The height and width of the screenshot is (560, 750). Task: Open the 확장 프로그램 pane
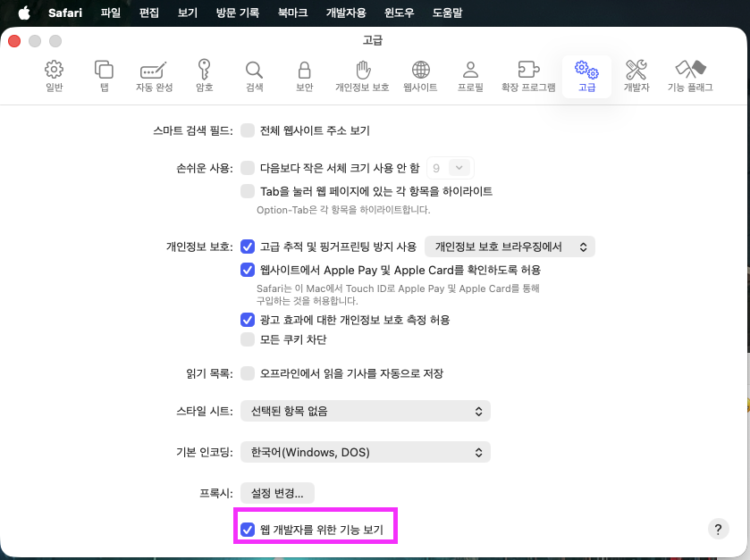528,77
